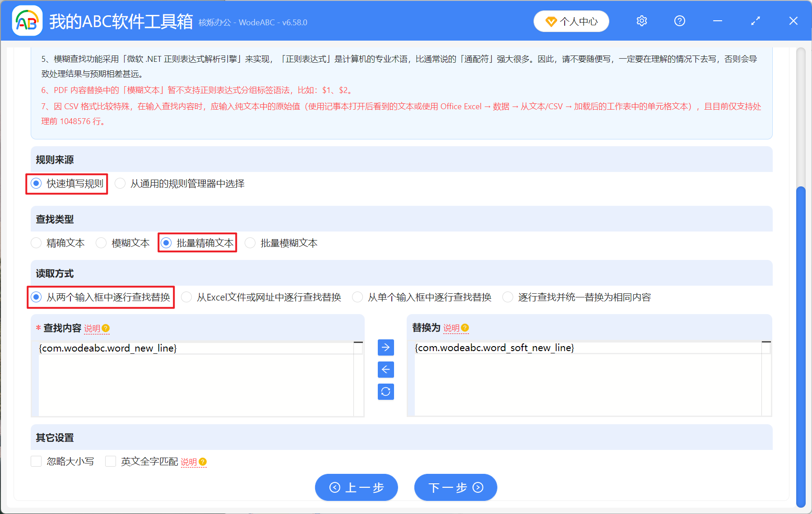This screenshot has width=812, height=514.
Task: Open the settings gear in the title bar
Action: (641, 21)
